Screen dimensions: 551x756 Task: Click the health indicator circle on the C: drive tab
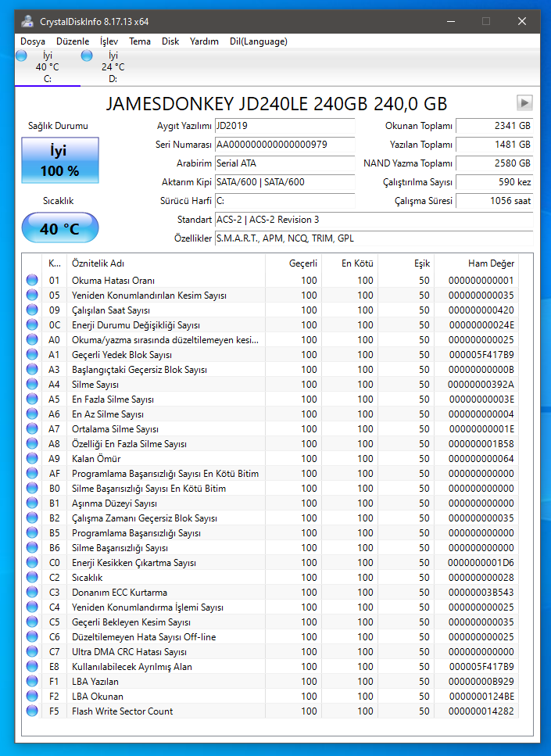[21, 56]
